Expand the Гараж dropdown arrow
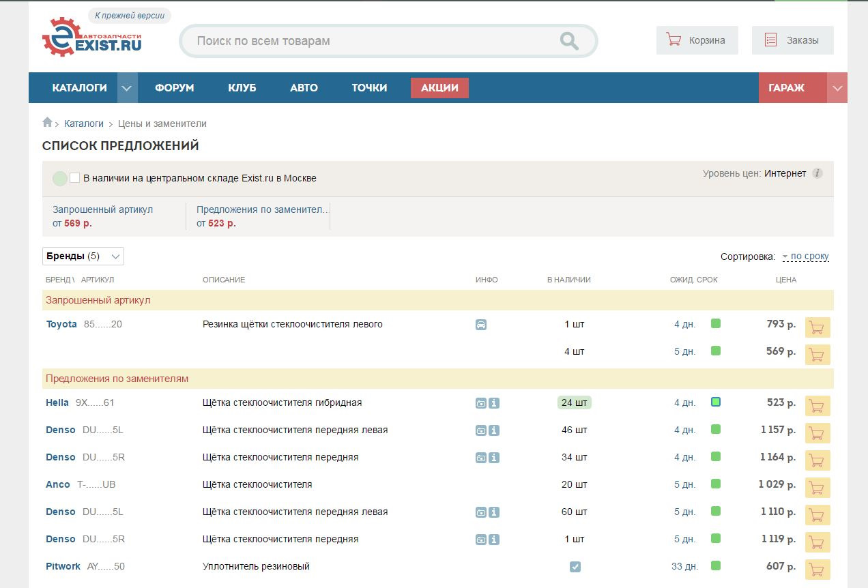Image resolution: width=868 pixels, height=588 pixels. [837, 88]
